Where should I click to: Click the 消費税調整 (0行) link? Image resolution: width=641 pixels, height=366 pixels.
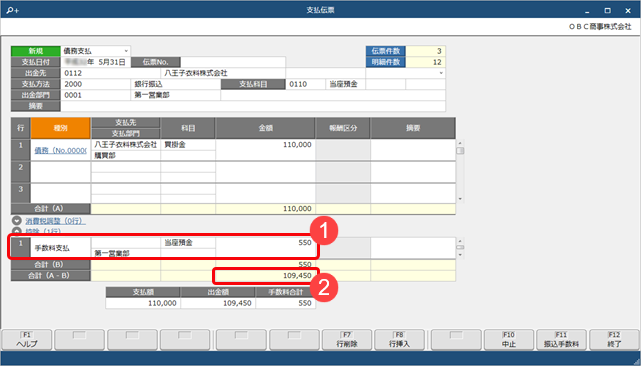pos(55,221)
